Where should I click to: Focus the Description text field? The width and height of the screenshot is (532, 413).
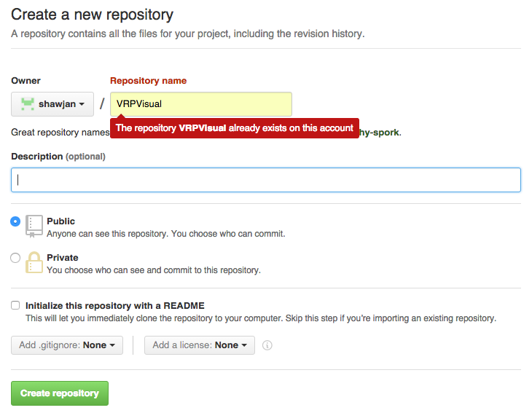(266, 180)
